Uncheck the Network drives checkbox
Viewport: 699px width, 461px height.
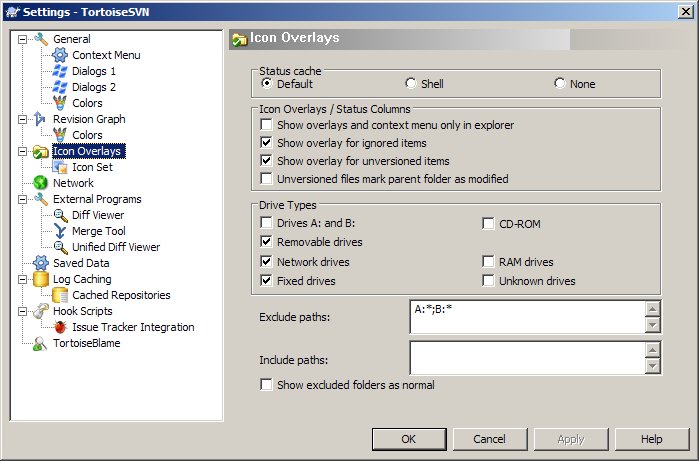pos(266,262)
